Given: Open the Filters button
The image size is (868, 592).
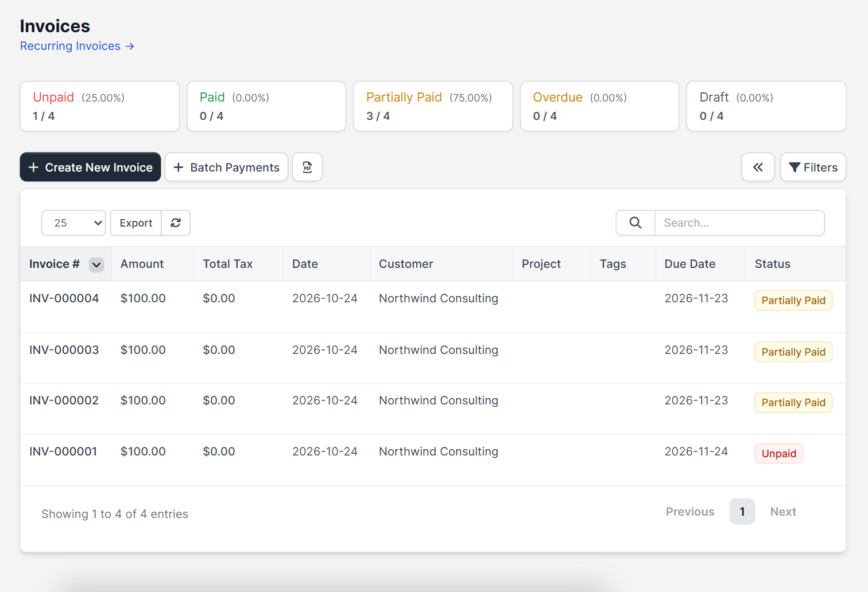Looking at the screenshot, I should click(x=813, y=167).
